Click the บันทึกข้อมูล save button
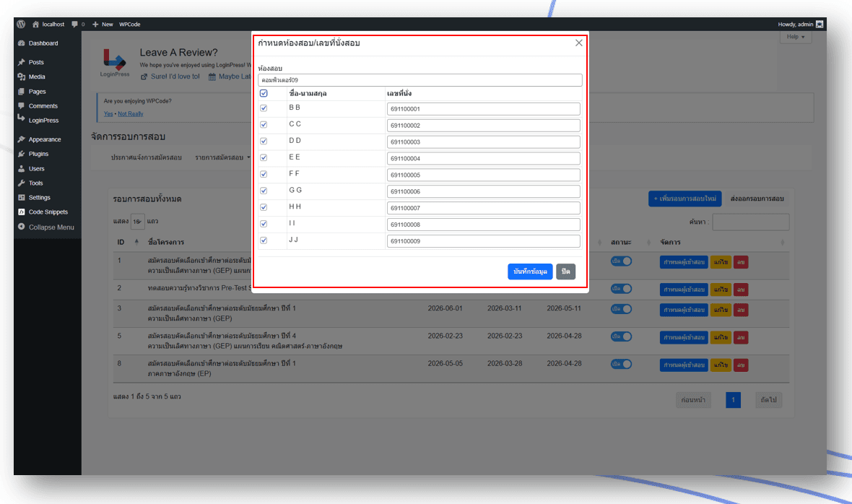Viewport: 852px width, 504px height. point(530,271)
